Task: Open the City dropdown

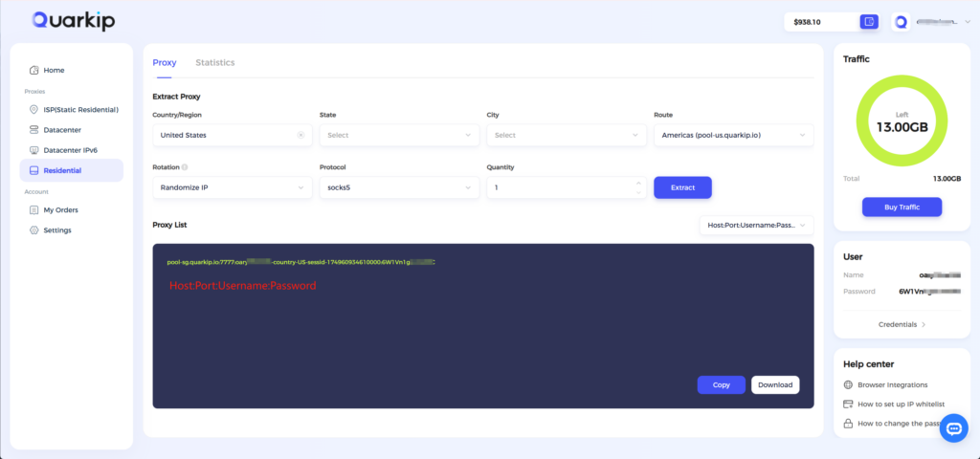Action: [567, 135]
